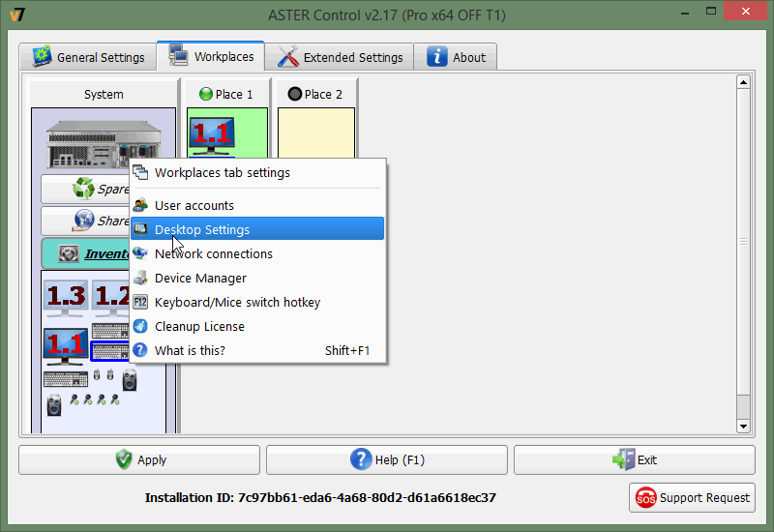
Task: Open the General Settings tab
Action: point(89,57)
